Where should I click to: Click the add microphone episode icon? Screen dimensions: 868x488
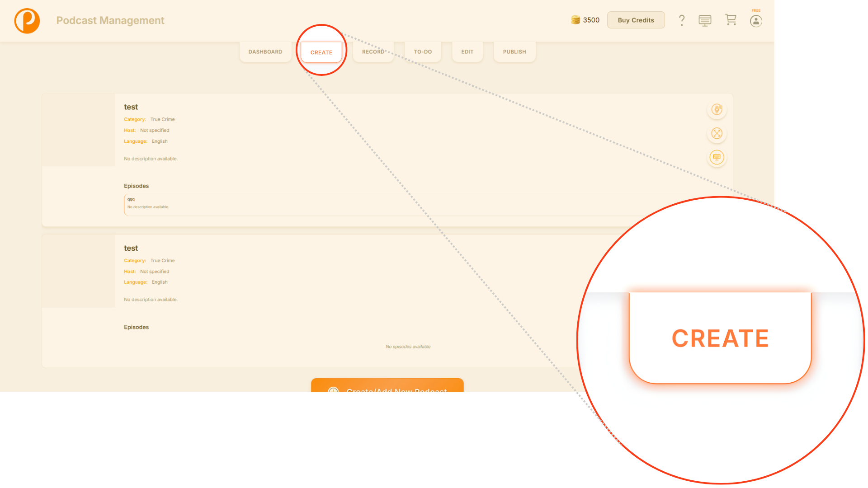(717, 109)
